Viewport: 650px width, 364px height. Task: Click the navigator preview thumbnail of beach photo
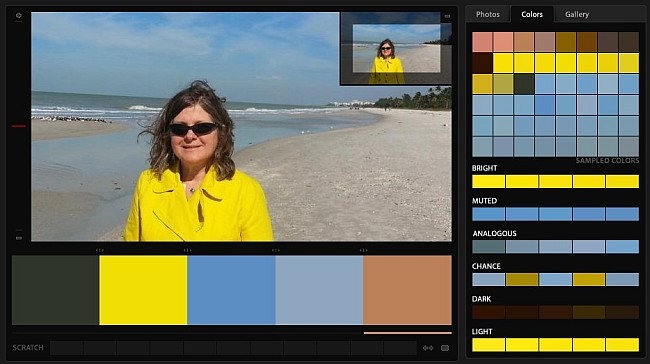[x=396, y=49]
